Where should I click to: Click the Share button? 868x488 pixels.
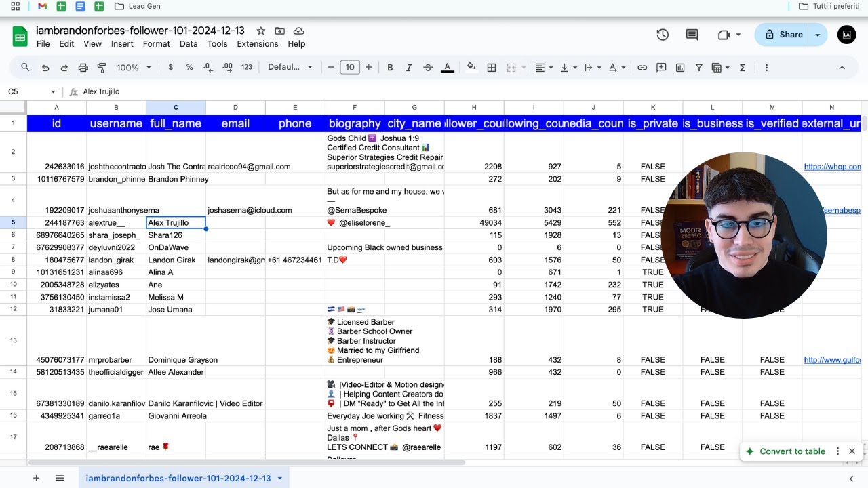pos(783,35)
